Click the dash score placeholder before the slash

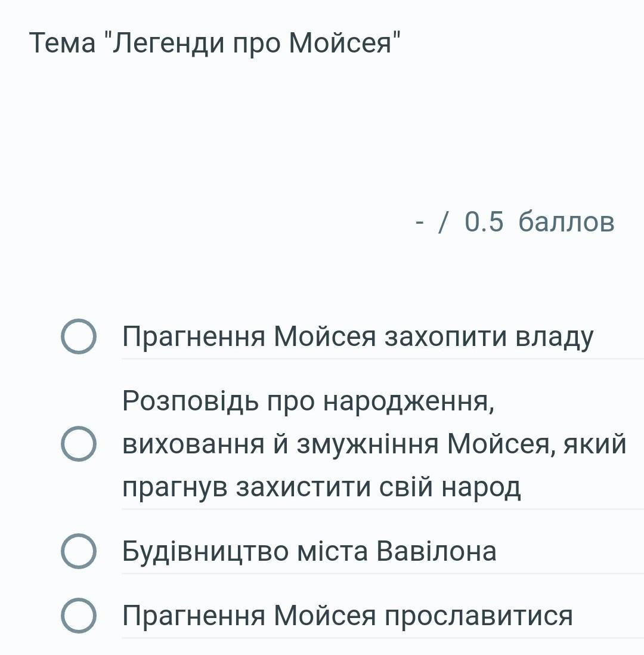tap(420, 223)
